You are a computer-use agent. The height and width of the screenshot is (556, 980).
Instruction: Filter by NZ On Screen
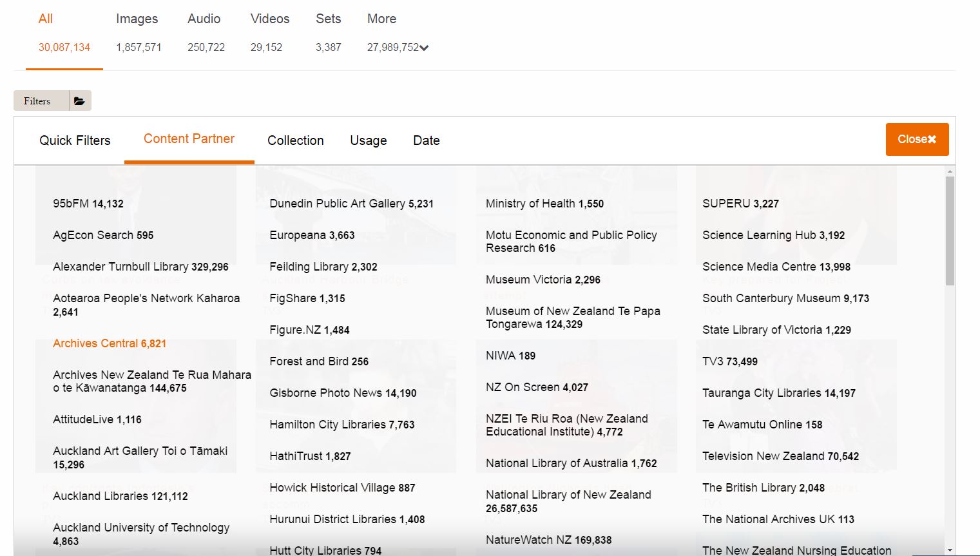(x=537, y=387)
